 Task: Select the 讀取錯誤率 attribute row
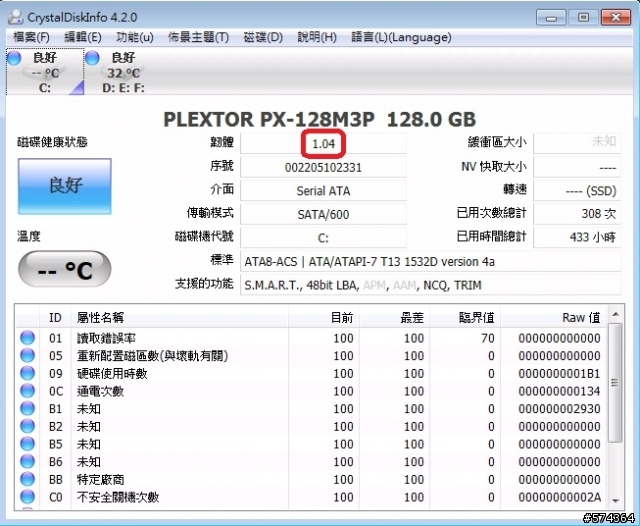point(311,338)
